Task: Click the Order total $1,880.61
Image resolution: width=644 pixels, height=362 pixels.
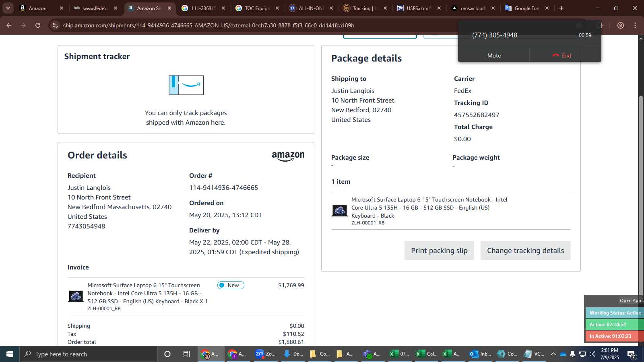Action: pos(291,342)
